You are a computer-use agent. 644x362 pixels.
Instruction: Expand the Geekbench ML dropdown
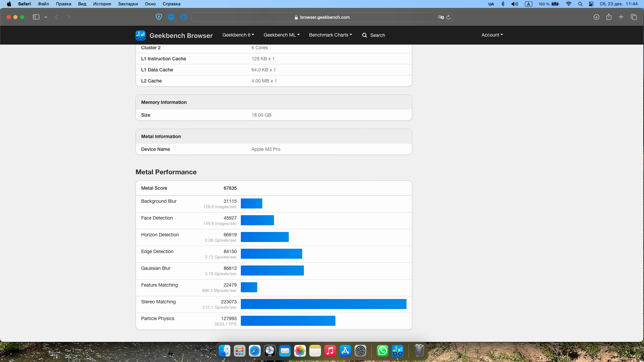pyautogui.click(x=281, y=35)
